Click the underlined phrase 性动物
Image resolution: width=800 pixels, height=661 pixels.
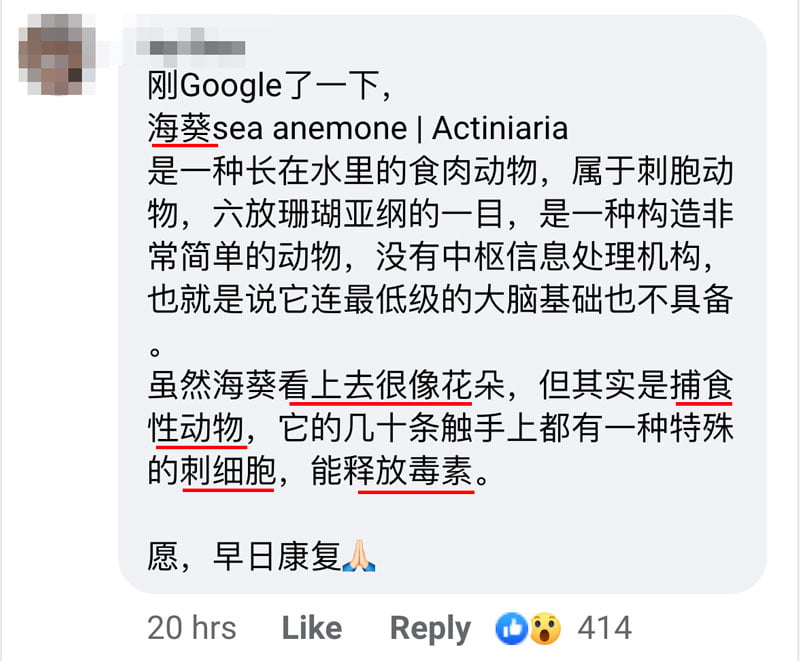click(195, 427)
